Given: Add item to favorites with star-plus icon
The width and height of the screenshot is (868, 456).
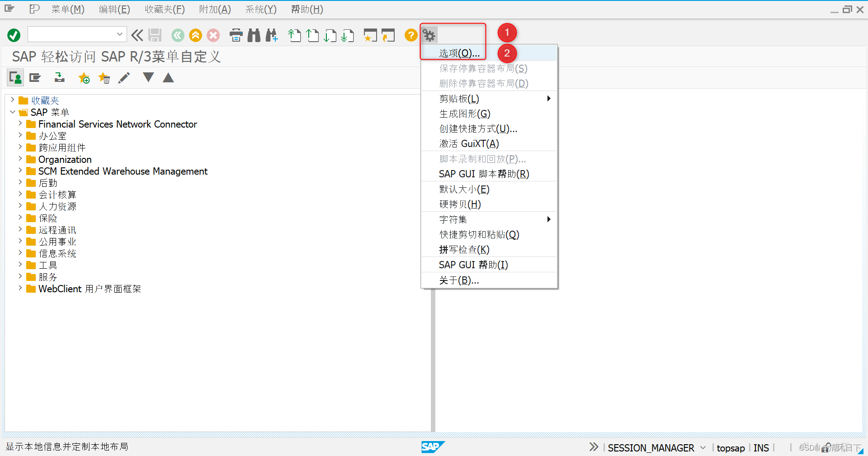Looking at the screenshot, I should coord(84,78).
